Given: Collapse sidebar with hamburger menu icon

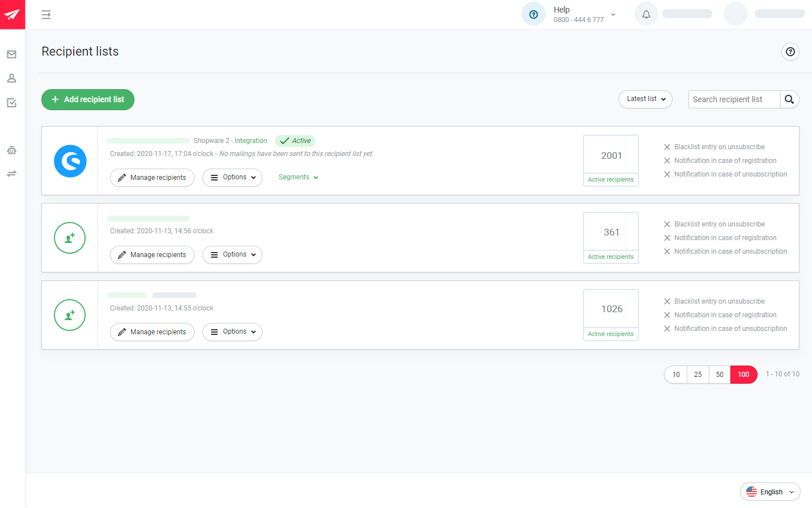Looking at the screenshot, I should 46,15.
